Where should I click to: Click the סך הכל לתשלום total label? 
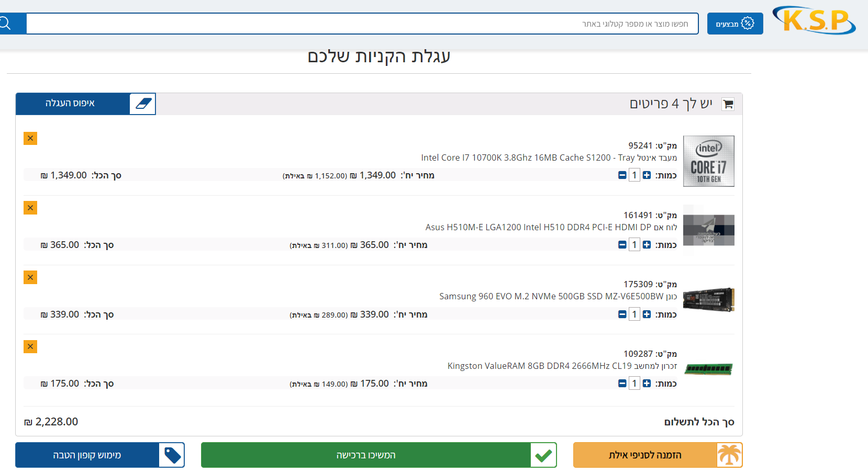pos(699,422)
